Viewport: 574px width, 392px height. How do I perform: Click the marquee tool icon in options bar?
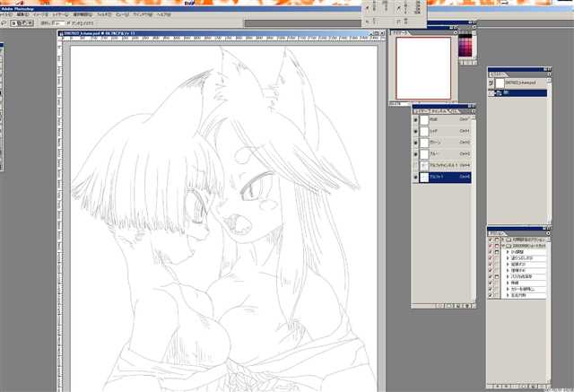tap(6, 23)
